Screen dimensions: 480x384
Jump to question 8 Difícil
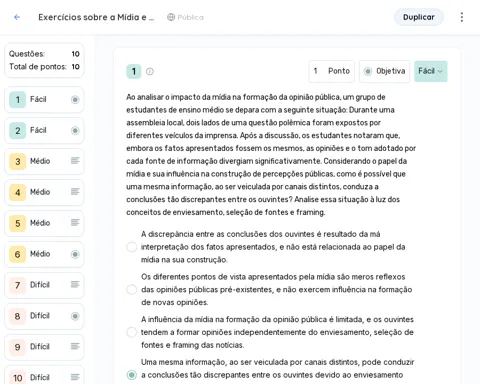pyautogui.click(x=44, y=316)
